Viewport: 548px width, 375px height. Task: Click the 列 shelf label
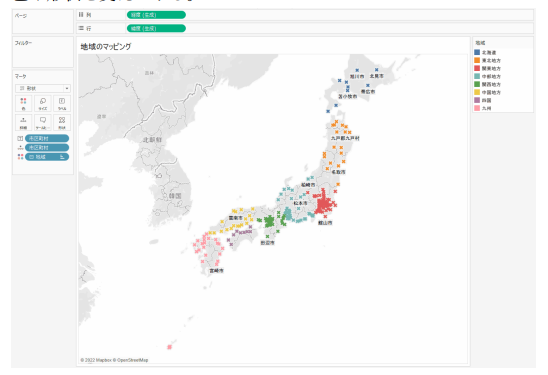coord(89,15)
